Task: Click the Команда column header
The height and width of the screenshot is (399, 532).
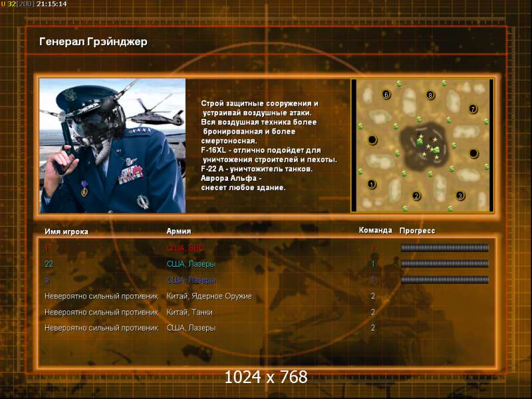Action: [x=375, y=230]
